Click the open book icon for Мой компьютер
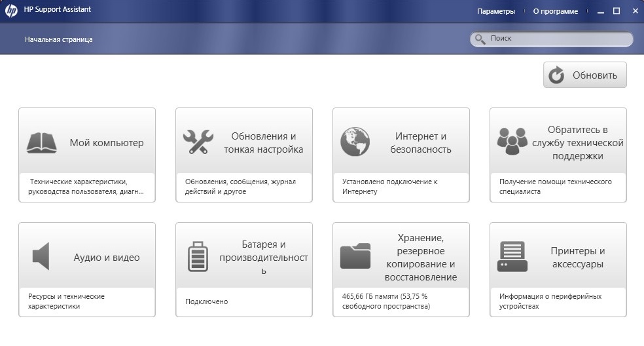 (x=41, y=142)
